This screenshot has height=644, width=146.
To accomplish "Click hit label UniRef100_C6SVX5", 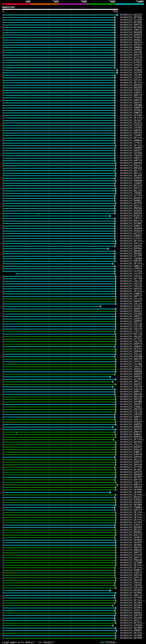I will (131, 72).
